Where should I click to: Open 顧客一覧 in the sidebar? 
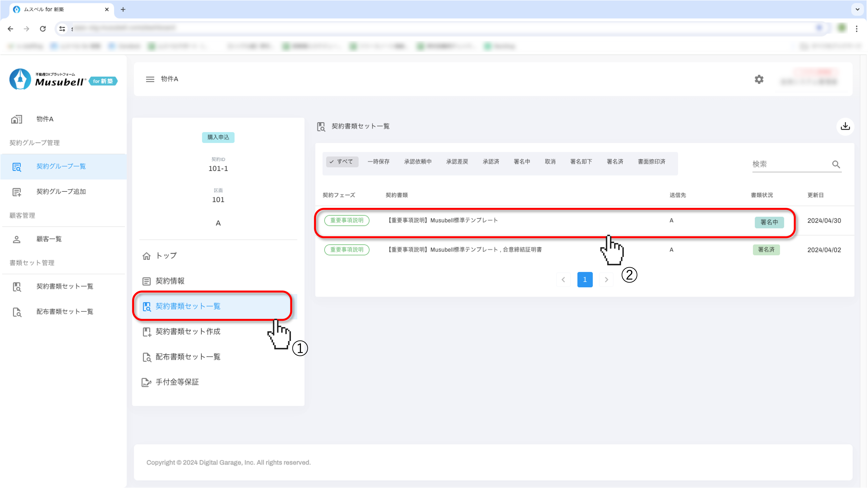point(49,239)
